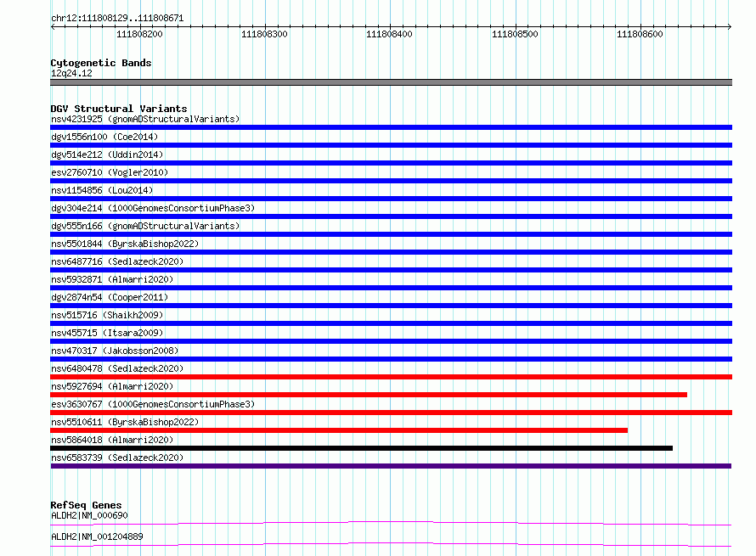Click the red bar under nsv6480478

391,377
